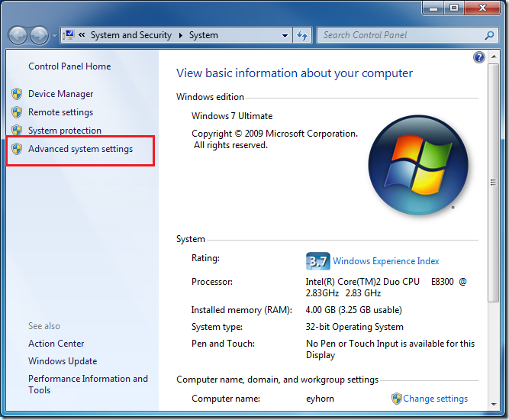Click the double chevron in address bar
509x420 pixels.
pos(82,35)
